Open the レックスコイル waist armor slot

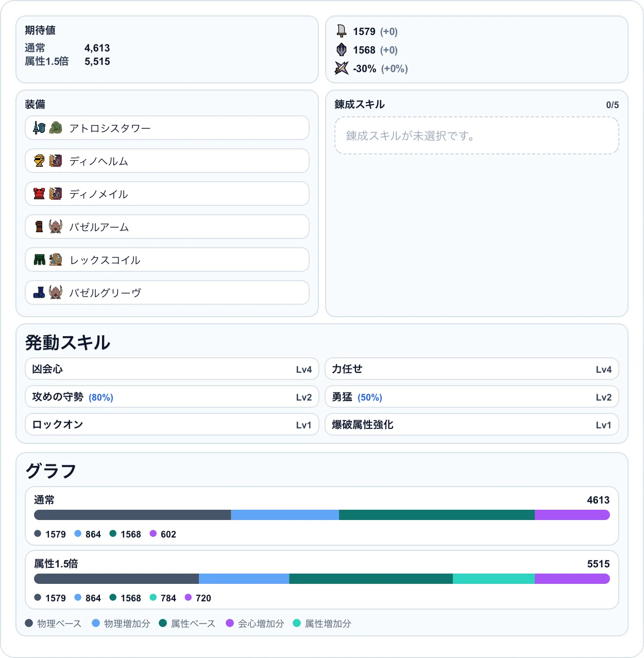(167, 259)
